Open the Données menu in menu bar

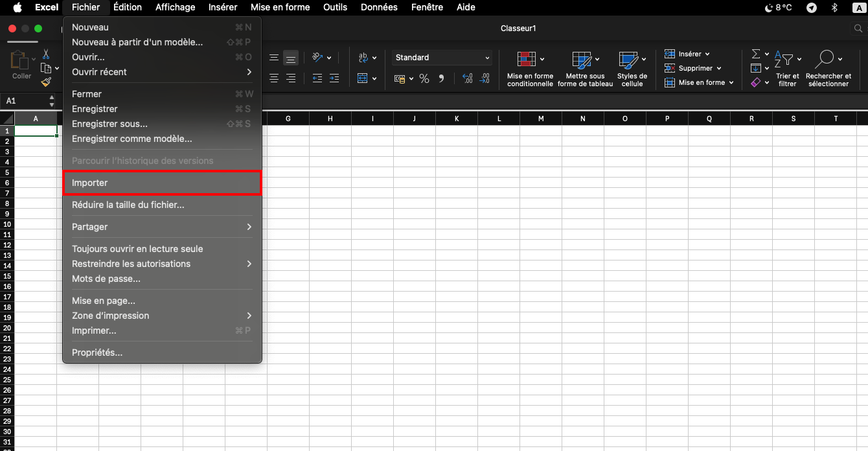click(379, 7)
